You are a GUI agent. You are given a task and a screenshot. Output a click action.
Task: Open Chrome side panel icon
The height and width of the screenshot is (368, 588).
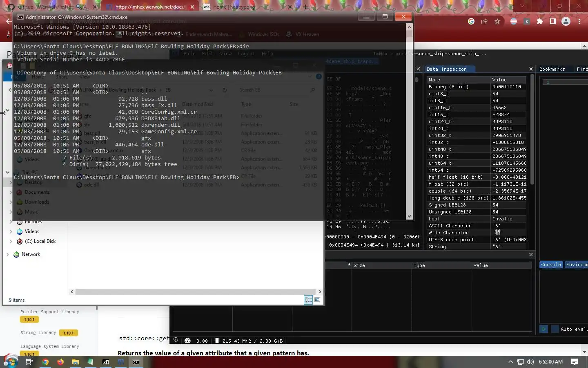pyautogui.click(x=553, y=21)
